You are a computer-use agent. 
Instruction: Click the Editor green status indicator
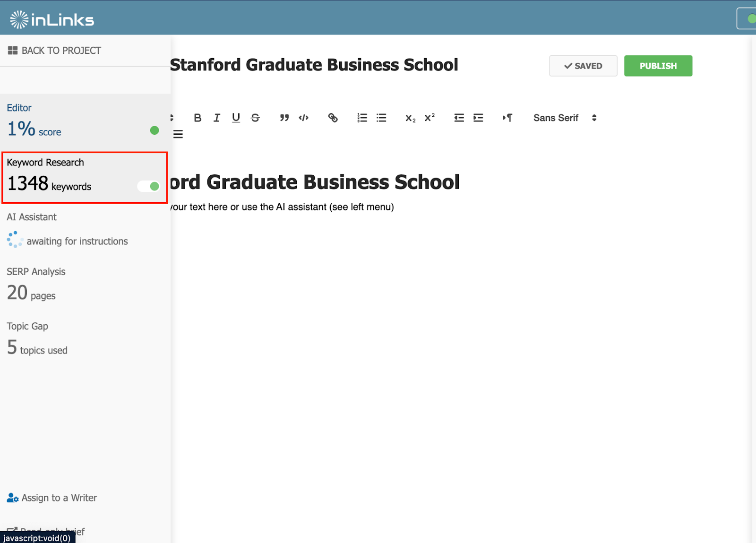pyautogui.click(x=154, y=130)
